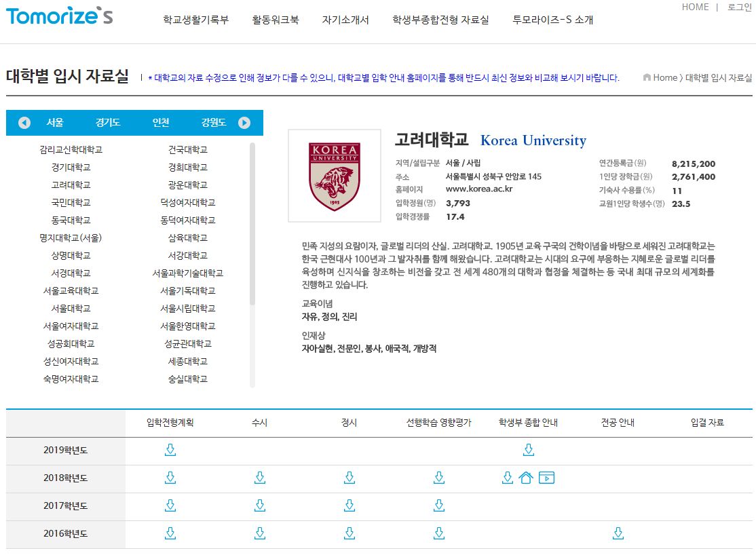Select 동국대학교 in the list
The width and height of the screenshot is (756, 555).
71,221
